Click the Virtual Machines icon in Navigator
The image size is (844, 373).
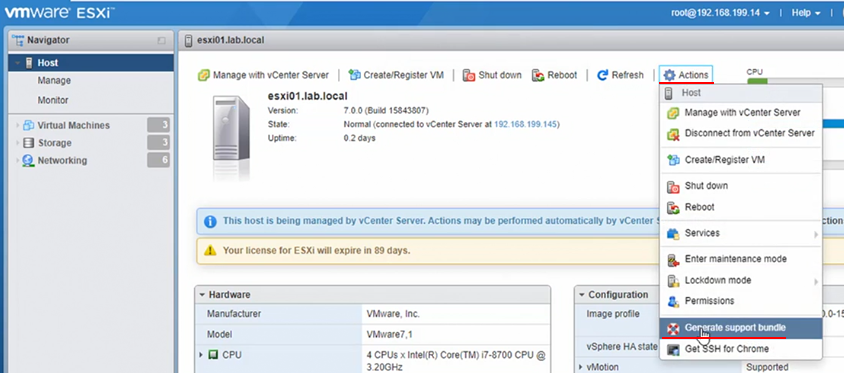coord(29,125)
